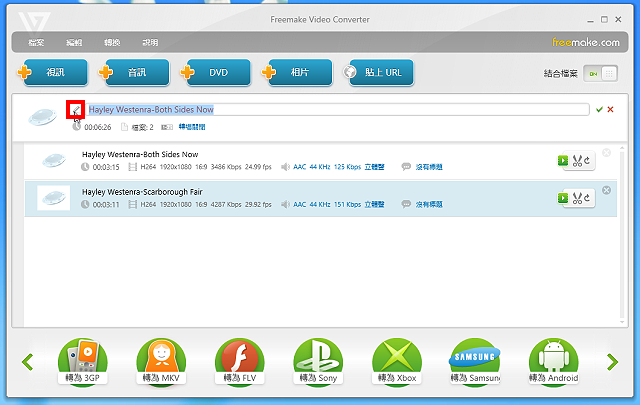Click the file list vertical scrollbar
Screen dimensions: 640x405
(622, 235)
